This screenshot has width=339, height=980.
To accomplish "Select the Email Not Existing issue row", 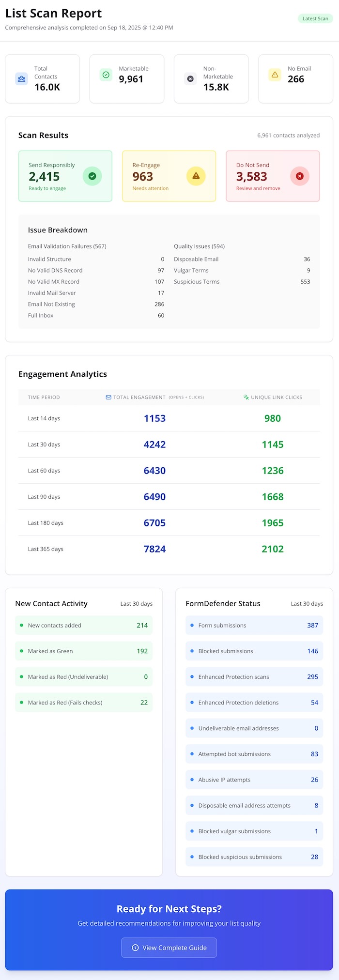I will [x=96, y=305].
